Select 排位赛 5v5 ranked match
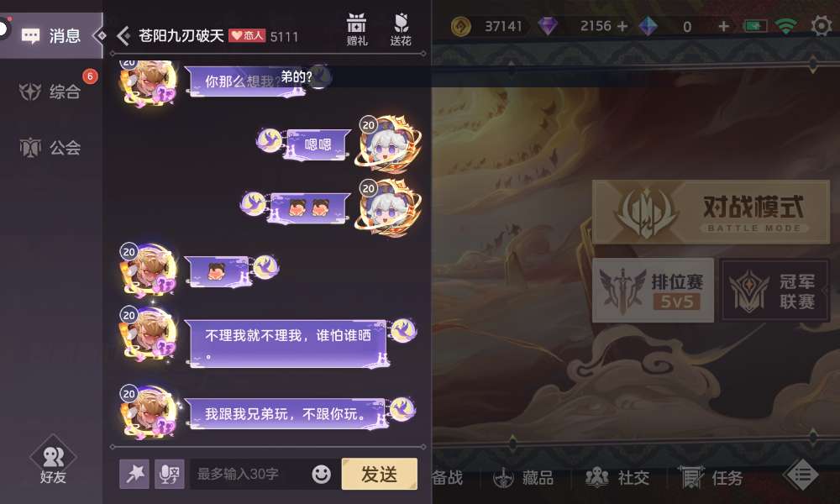 pos(653,291)
